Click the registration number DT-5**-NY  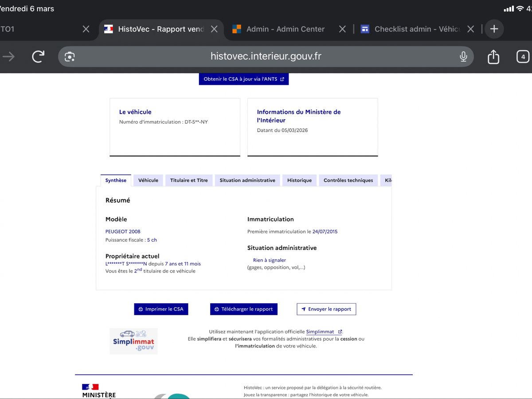click(196, 122)
